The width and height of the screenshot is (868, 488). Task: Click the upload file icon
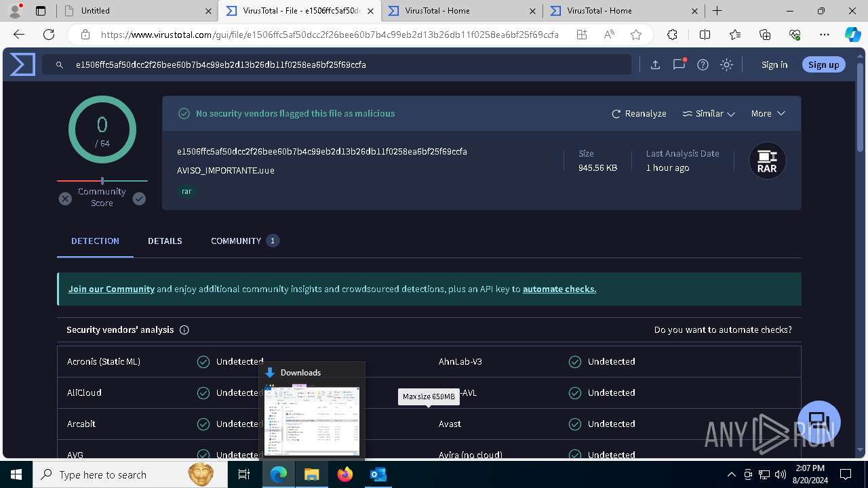click(x=655, y=65)
